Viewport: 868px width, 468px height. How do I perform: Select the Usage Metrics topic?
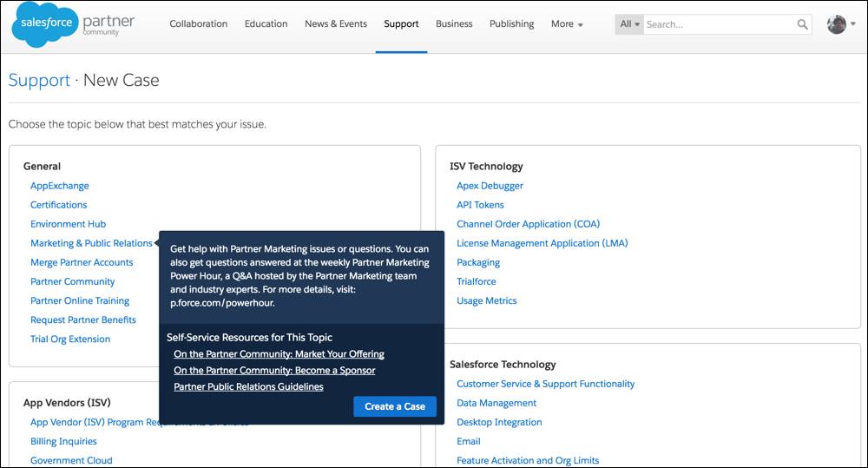487,300
